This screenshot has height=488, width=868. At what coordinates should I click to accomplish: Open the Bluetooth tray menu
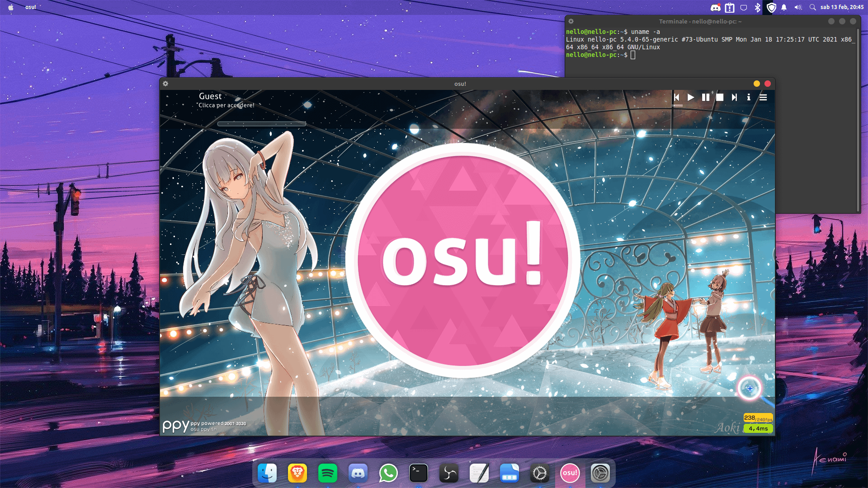(x=758, y=7)
